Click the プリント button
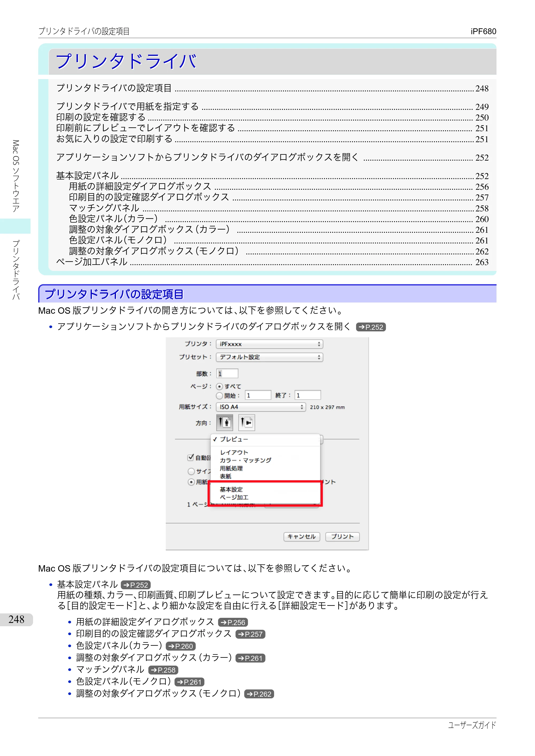The image size is (535, 756). tap(342, 537)
